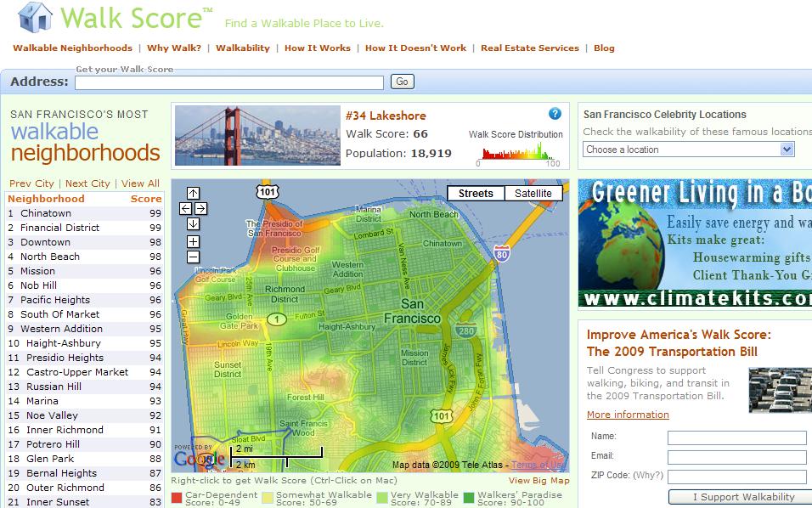Select Haight-Ashbury in the neighborhood list
The image size is (812, 508).
tap(84, 343)
